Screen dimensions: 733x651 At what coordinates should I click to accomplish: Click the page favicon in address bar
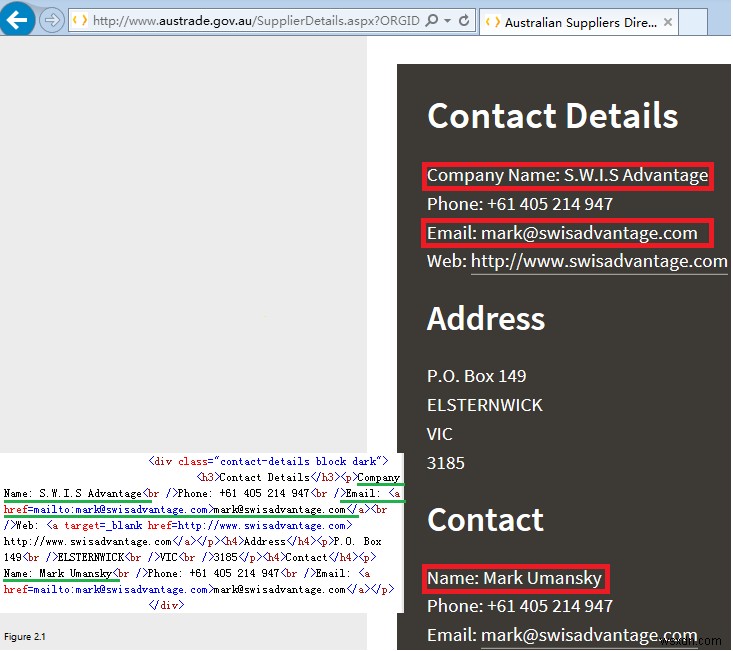point(79,21)
